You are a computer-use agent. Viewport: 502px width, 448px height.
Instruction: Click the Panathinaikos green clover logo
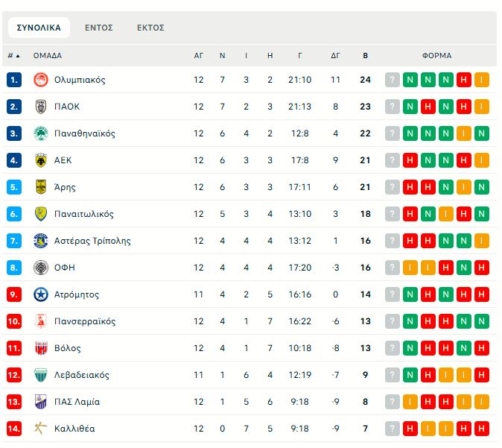pos(41,133)
